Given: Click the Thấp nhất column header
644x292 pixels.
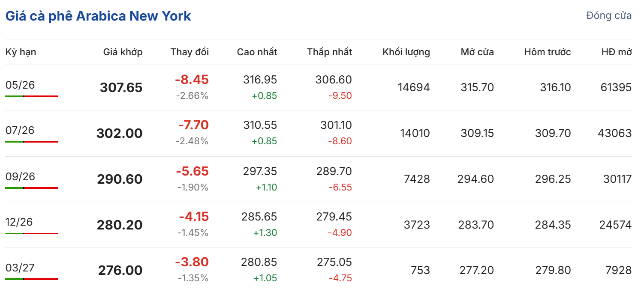Looking at the screenshot, I should pos(329,52).
